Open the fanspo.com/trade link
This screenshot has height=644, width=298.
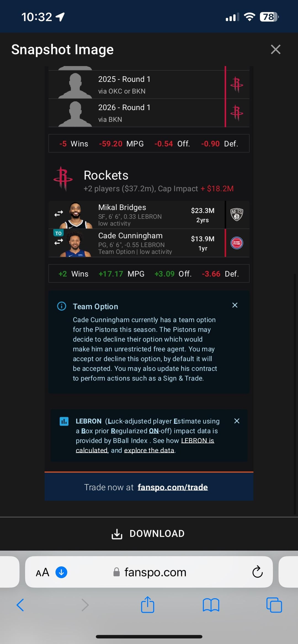(x=173, y=487)
